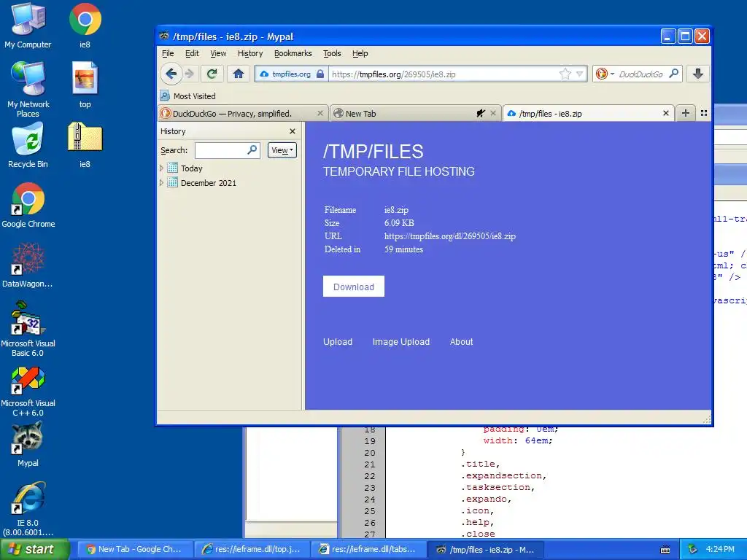Open the list all tabs grid button
The image size is (747, 560).
click(704, 113)
